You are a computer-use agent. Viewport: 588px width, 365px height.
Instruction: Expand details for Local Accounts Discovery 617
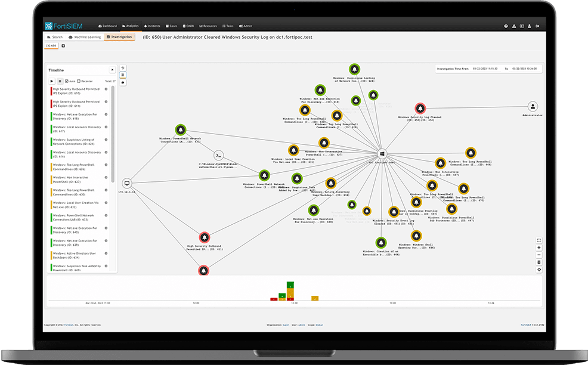pos(106,127)
